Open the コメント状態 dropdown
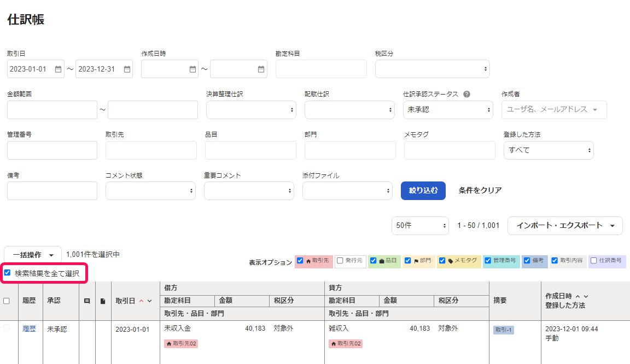The height and width of the screenshot is (364, 630). click(x=151, y=191)
